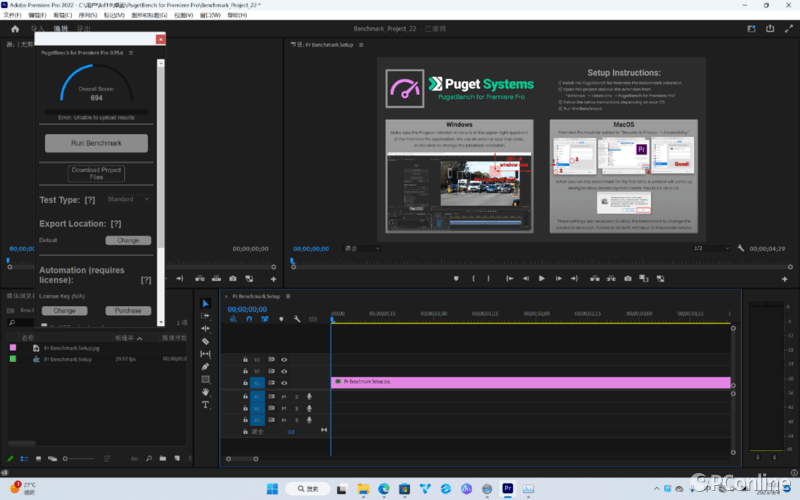Open the Test Type Standard dropdown
The width and height of the screenshot is (800, 500).
click(x=127, y=199)
